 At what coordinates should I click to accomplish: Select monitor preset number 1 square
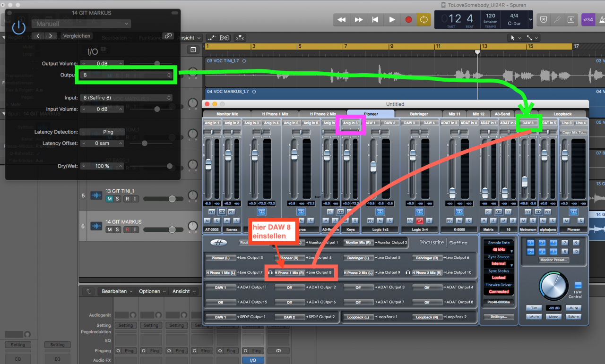coord(530,243)
